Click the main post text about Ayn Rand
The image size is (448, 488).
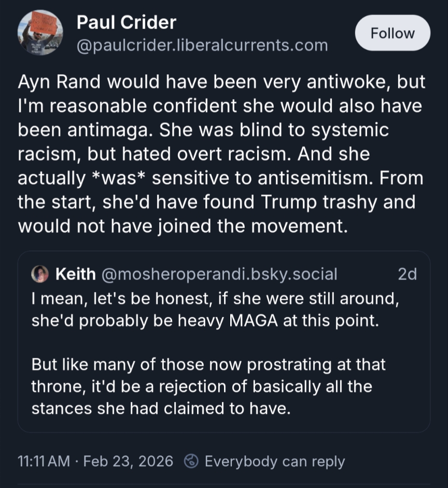click(221, 154)
